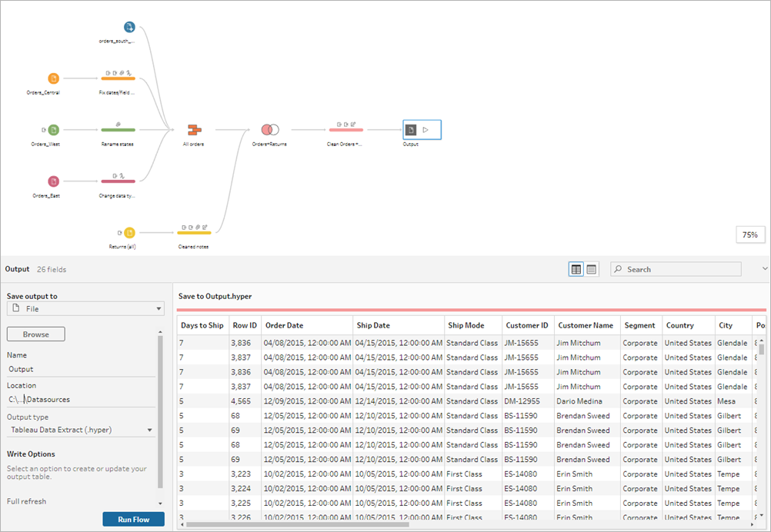771x532 pixels.
Task: Select the Orders_Central input step icon
Action: [x=53, y=78]
